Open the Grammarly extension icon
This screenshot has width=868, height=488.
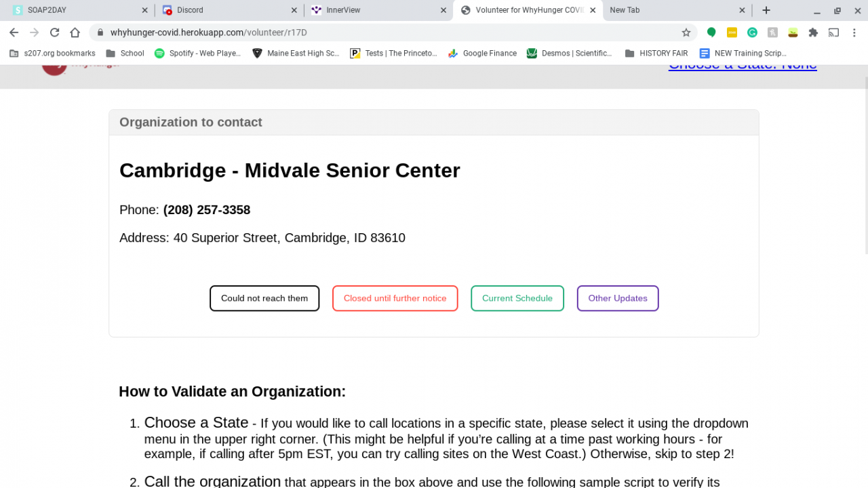[752, 32]
